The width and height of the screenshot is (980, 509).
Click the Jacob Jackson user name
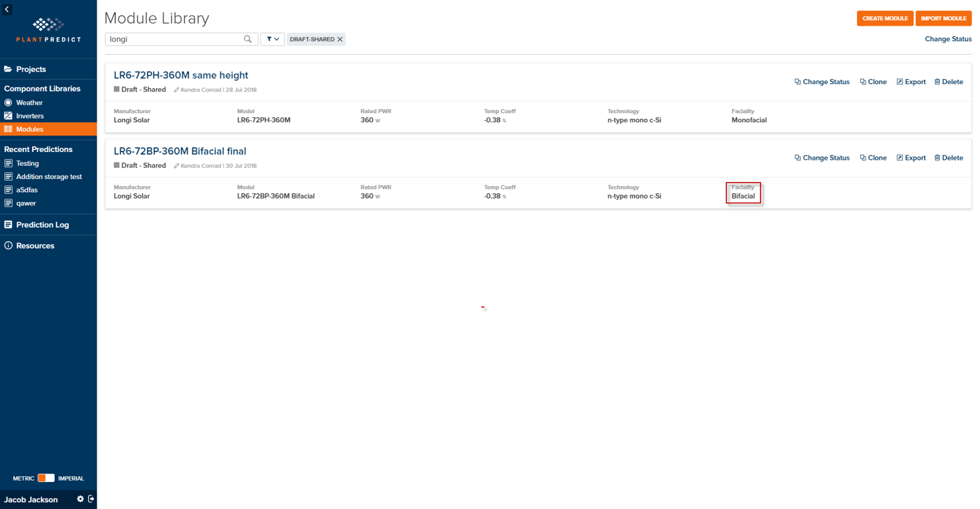pyautogui.click(x=31, y=500)
